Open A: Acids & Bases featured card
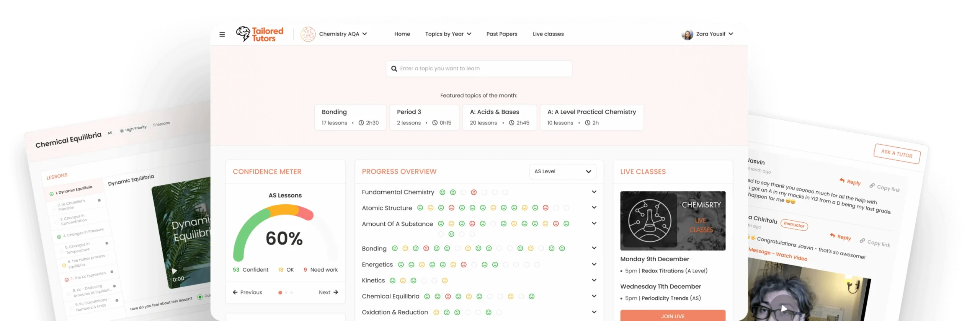The width and height of the screenshot is (980, 321). (500, 117)
